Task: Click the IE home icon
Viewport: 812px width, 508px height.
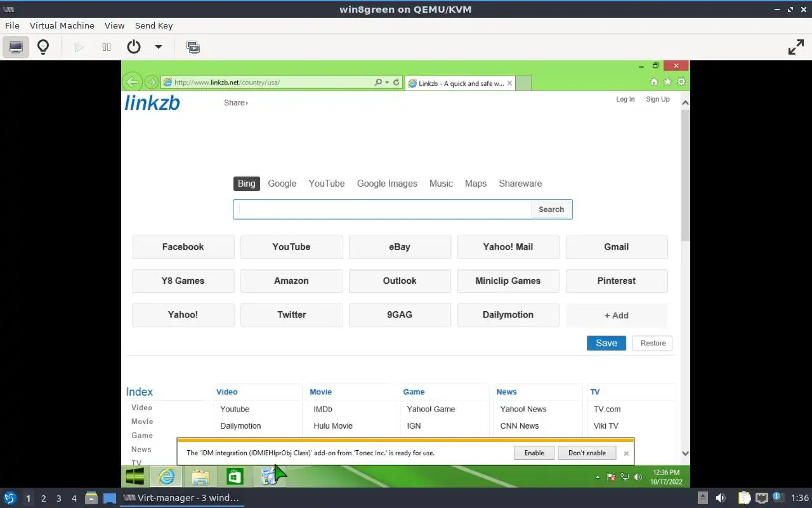Action: [x=654, y=82]
